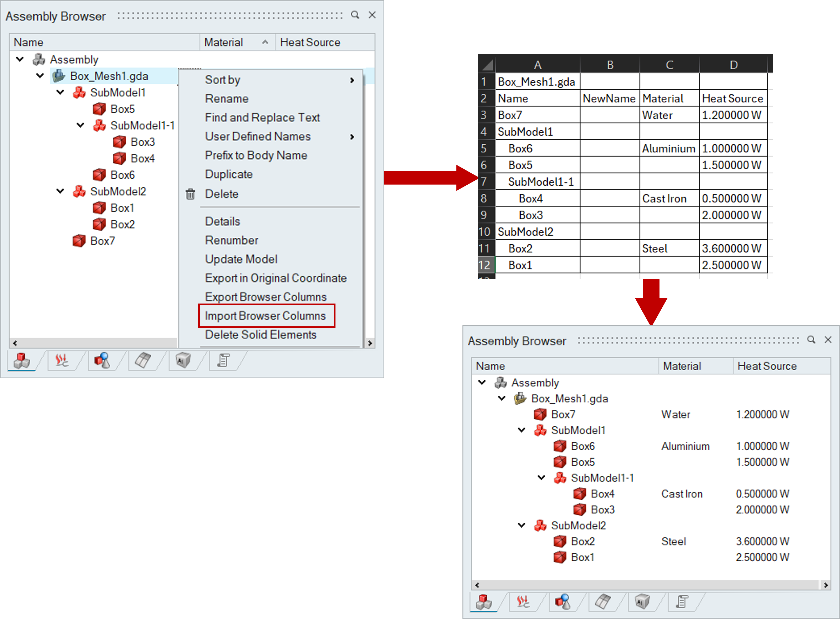Click the trash icon beside Delete
The width and height of the screenshot is (840, 619).
pos(190,194)
